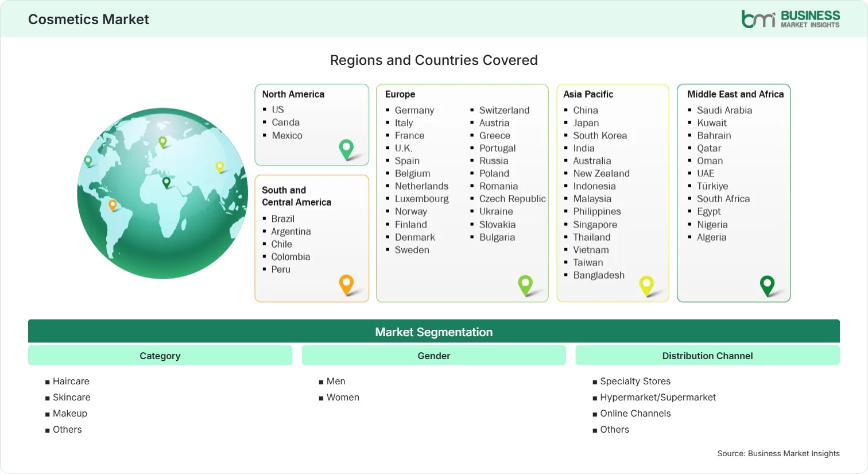Click the Source: Business Market Insights text

click(x=778, y=453)
